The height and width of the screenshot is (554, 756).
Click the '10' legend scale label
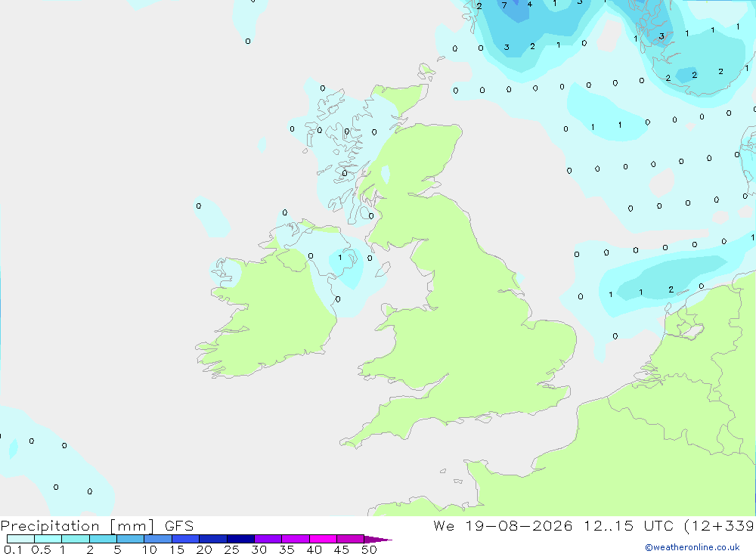(150, 549)
